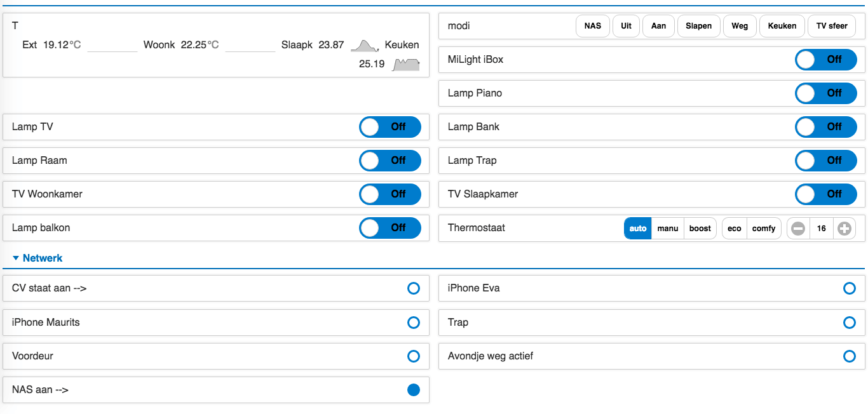This screenshot has width=868, height=414.
Task: Click the CV staat aan indicator
Action: coord(414,289)
